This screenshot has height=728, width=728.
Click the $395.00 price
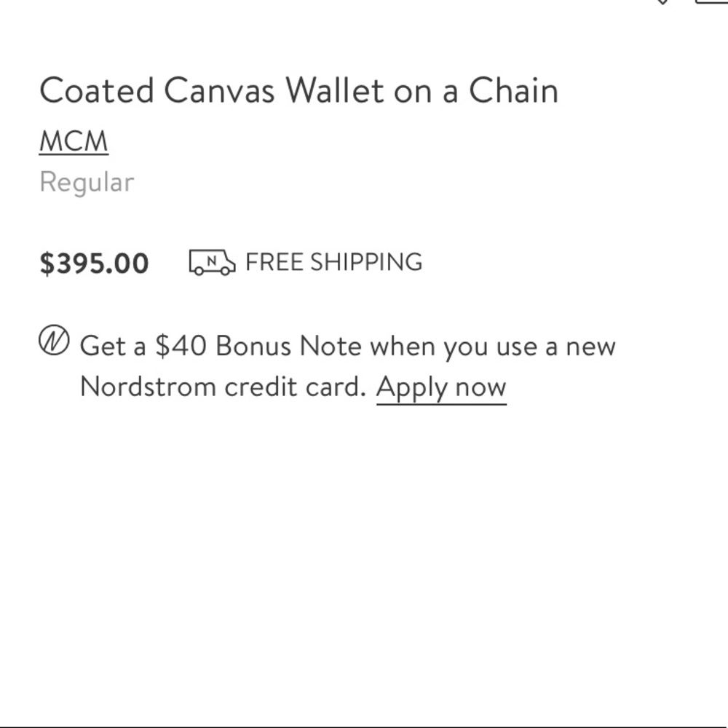click(x=94, y=263)
